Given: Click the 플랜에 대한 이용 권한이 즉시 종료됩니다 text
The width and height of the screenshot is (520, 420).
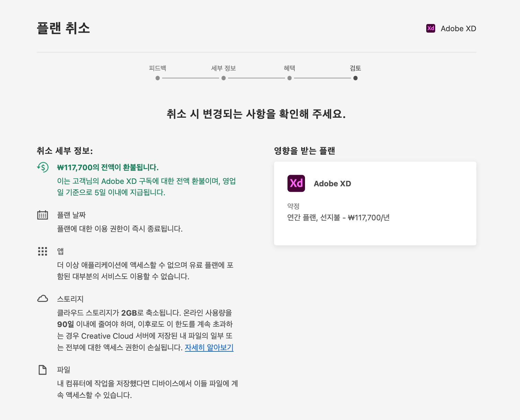Looking at the screenshot, I should 120,229.
